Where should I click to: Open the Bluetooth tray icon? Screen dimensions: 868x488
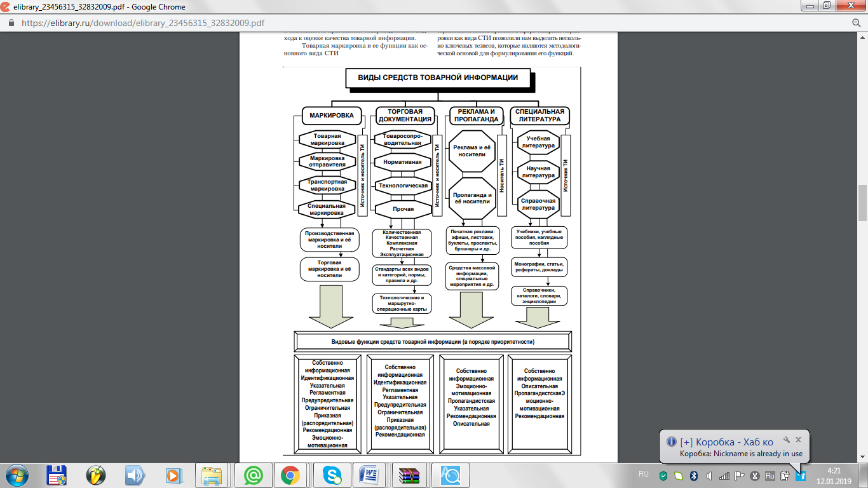(x=695, y=475)
